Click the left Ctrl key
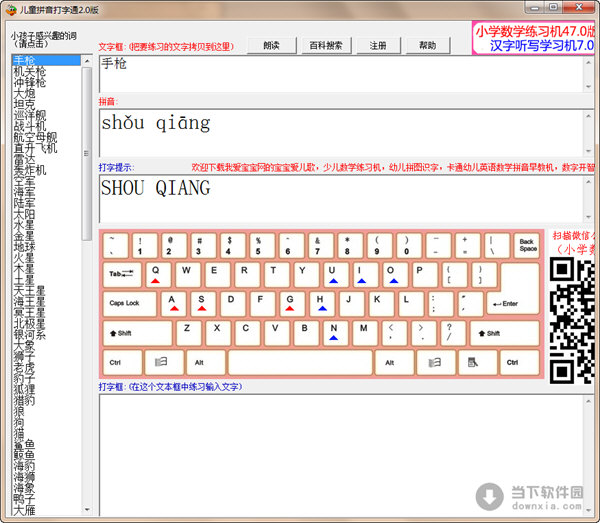600x523 pixels. click(122, 362)
